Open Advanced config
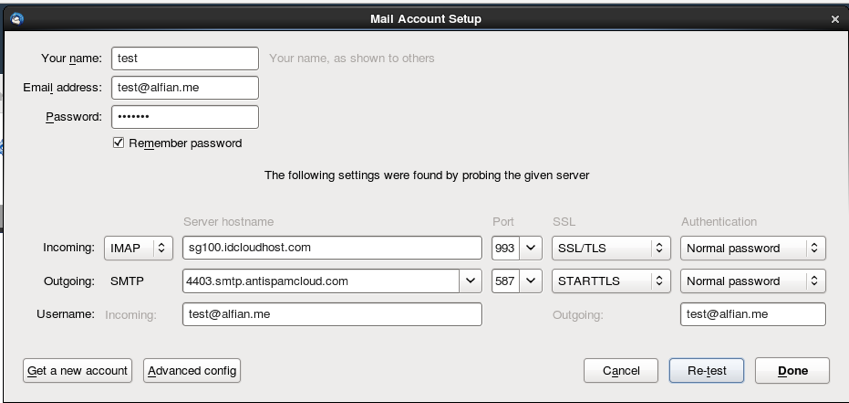 coord(192,370)
